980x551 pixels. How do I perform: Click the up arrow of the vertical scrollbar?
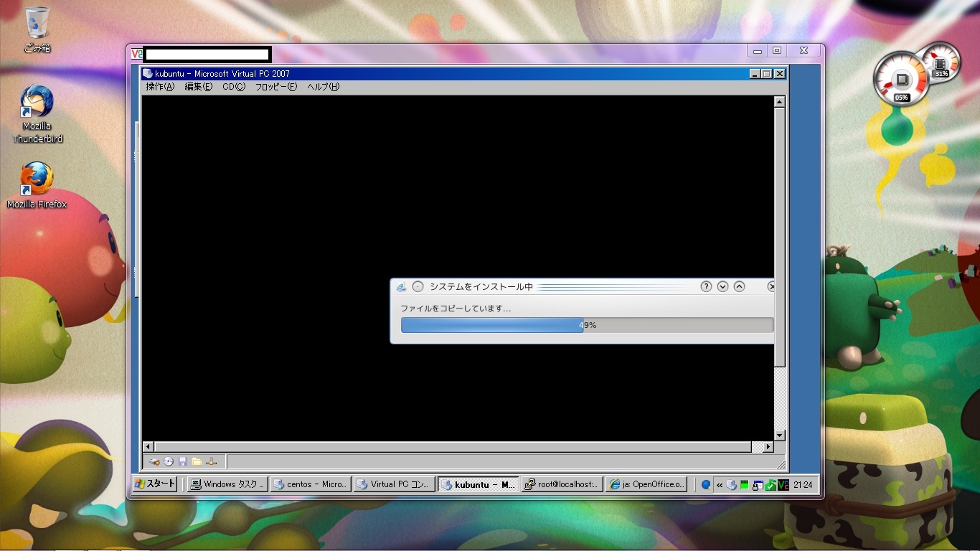point(780,102)
